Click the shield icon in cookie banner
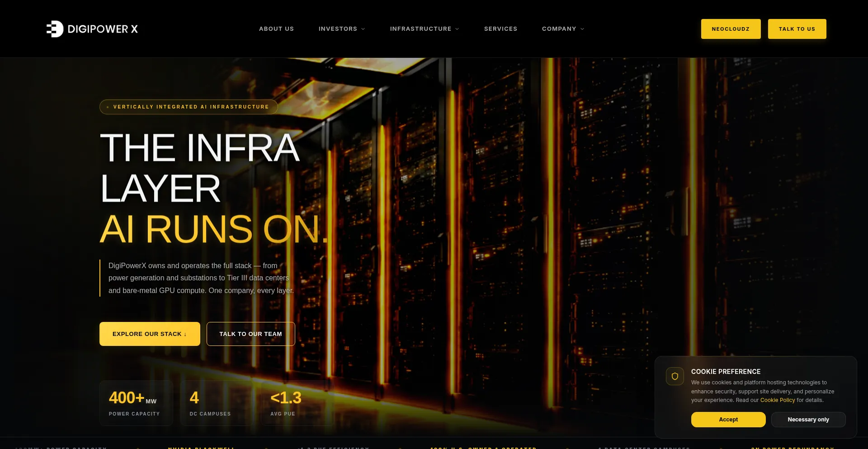This screenshot has height=449, width=868. 675,376
